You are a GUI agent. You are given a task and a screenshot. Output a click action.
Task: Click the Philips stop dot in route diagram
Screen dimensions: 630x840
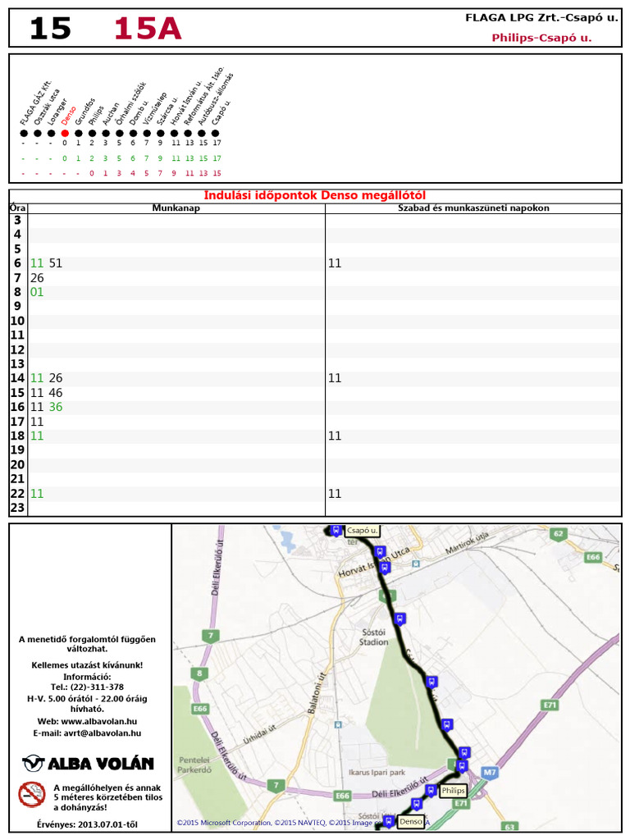[x=92, y=134]
